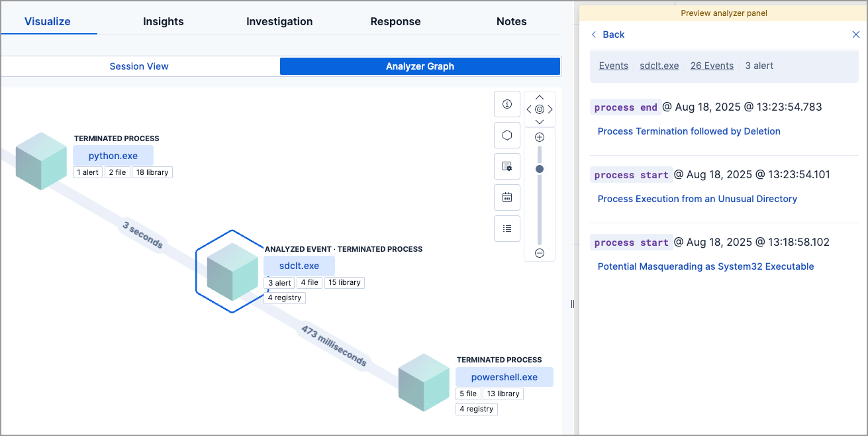Show the node list icon
Screen dimensions: 868x436
pos(507,229)
